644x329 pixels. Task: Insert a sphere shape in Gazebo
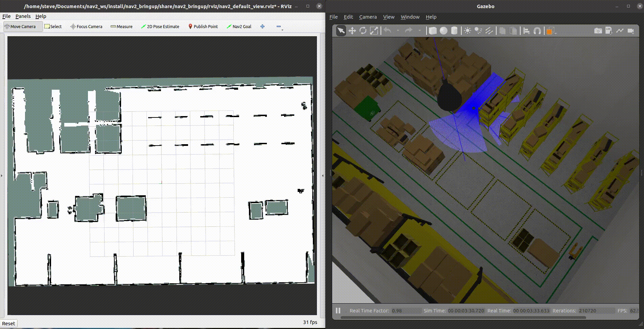[443, 31]
